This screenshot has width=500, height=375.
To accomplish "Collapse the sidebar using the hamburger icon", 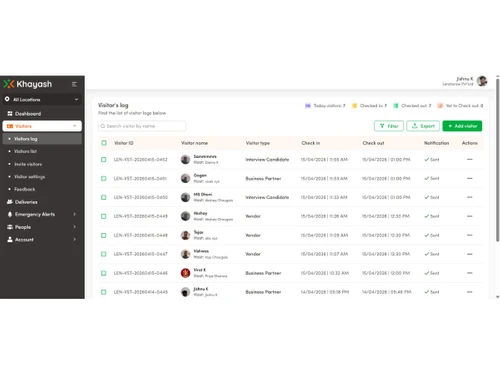I will 74,84.
